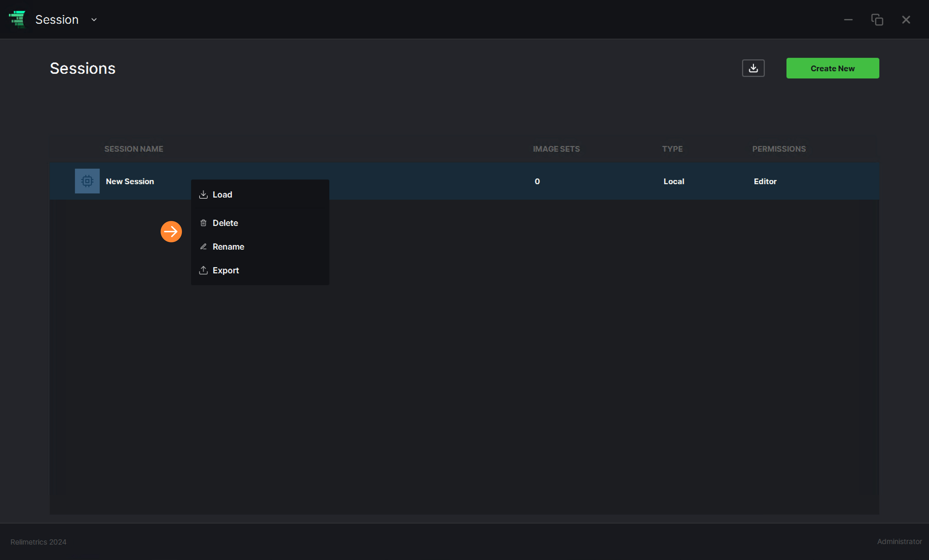Click the import sessions download icon
Image resolution: width=929 pixels, height=560 pixels.
(753, 68)
